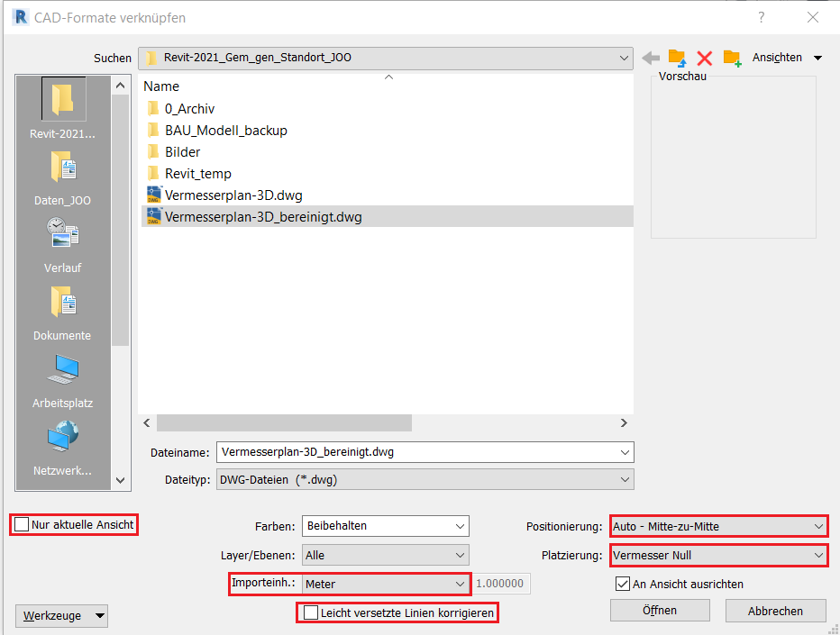Screen dimensions: 840x635
Task: Open the Ansichten views menu
Action: pos(786,58)
